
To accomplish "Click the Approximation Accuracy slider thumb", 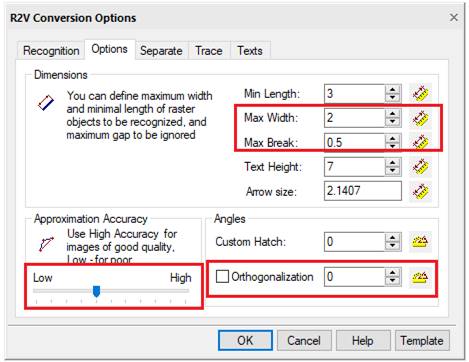I will [96, 291].
